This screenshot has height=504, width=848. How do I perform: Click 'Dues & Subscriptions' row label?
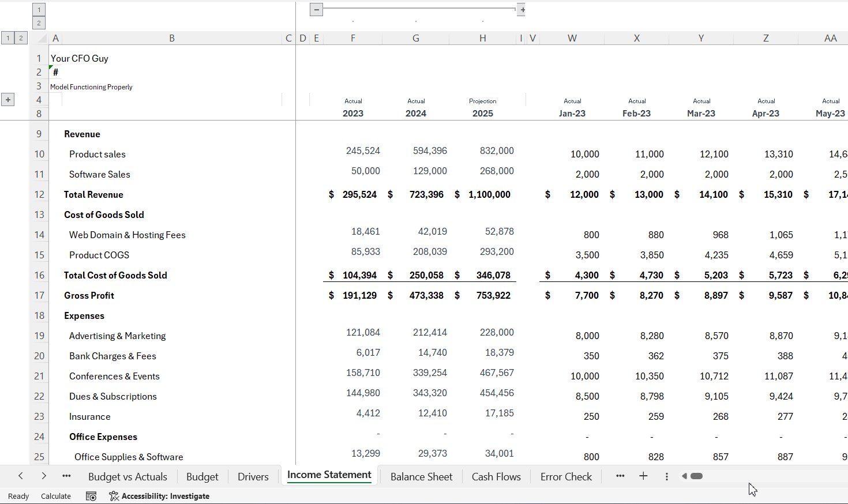pyautogui.click(x=113, y=396)
